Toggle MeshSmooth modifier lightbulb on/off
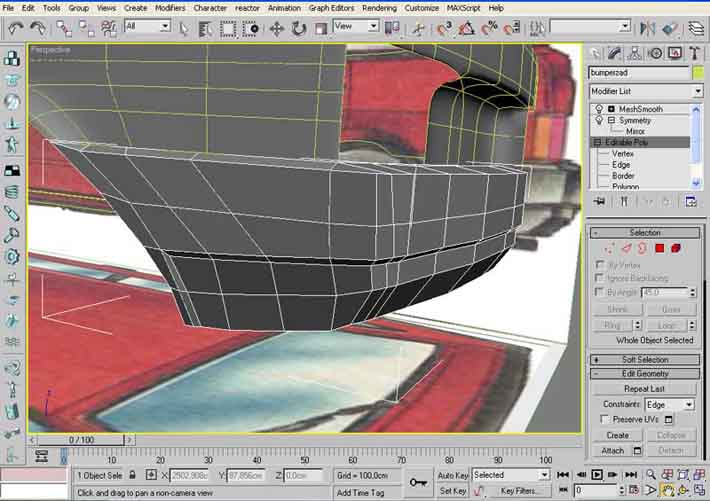The width and height of the screenshot is (710, 501). coord(598,109)
